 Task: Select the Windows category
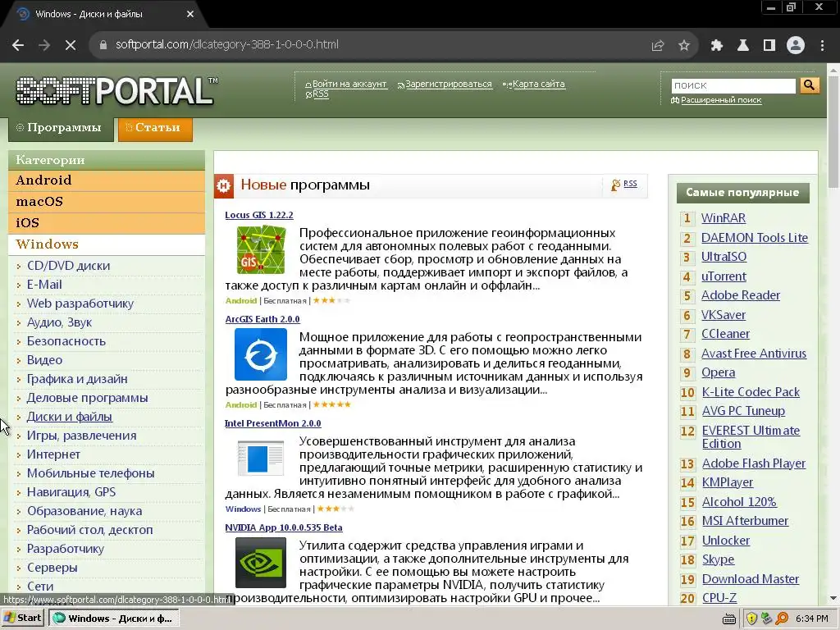point(107,244)
